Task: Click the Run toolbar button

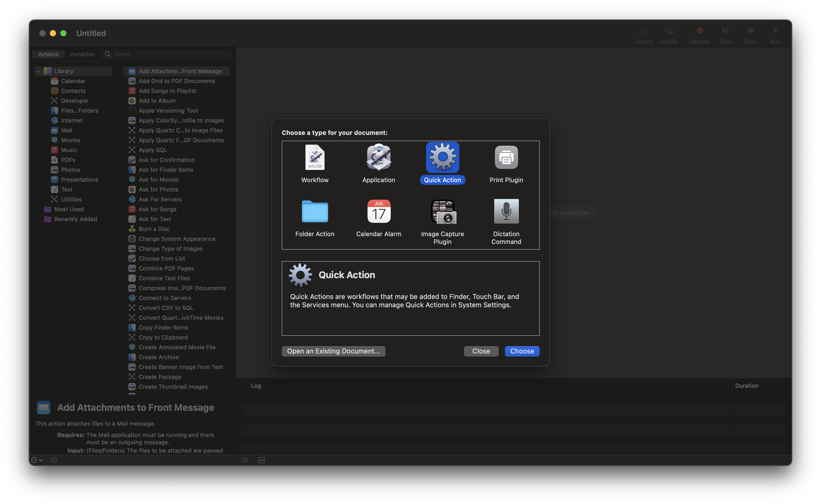Action: [775, 35]
